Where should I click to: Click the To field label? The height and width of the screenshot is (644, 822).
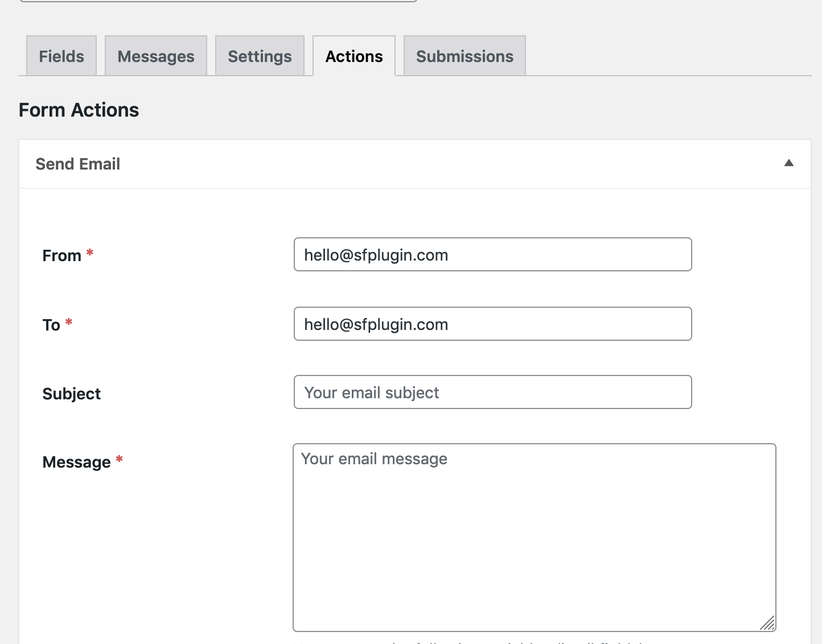point(50,325)
